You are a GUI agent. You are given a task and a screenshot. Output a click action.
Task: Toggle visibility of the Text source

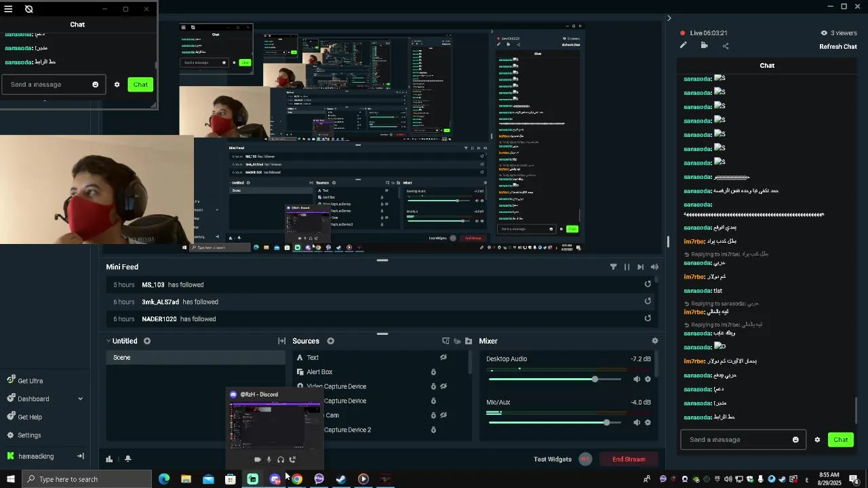point(443,357)
